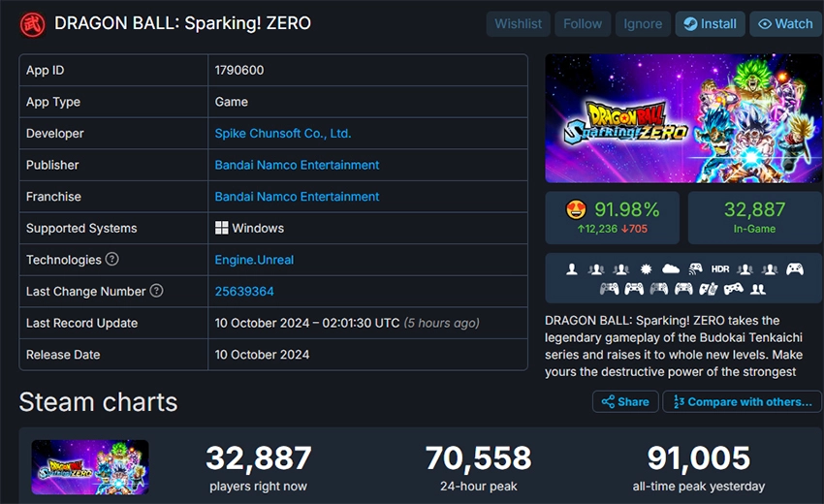This screenshot has width=824, height=504.
Task: Click the heart-eyes review rating emoji
Action: (x=578, y=208)
